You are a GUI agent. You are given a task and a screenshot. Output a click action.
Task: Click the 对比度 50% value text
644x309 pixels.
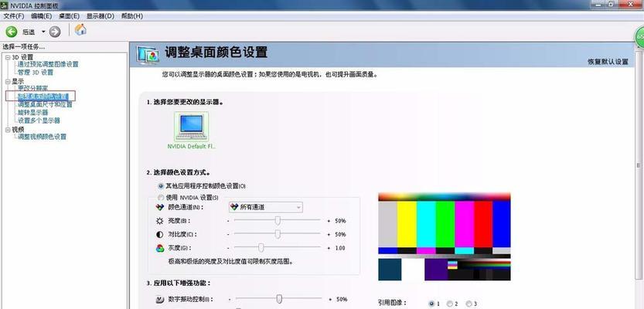pyautogui.click(x=340, y=234)
